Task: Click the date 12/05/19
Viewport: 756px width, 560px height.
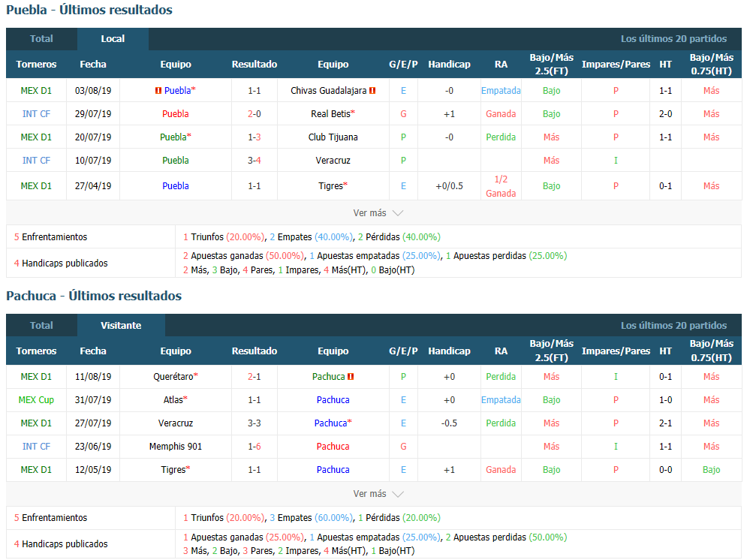Action: 93,469
